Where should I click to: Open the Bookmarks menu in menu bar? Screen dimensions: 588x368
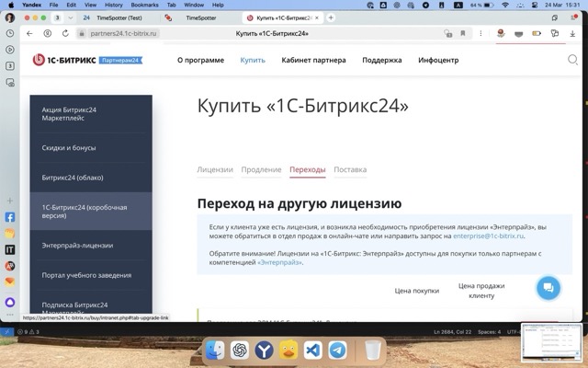tap(144, 5)
